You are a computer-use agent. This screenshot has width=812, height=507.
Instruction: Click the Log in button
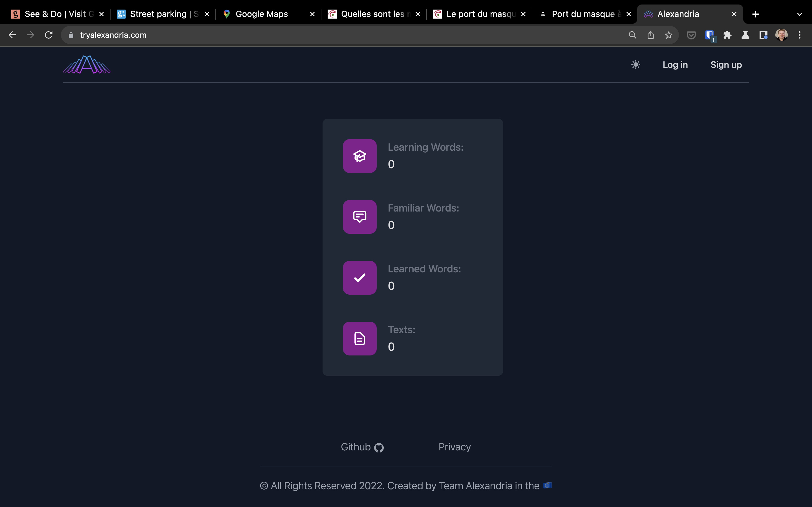[675, 65]
